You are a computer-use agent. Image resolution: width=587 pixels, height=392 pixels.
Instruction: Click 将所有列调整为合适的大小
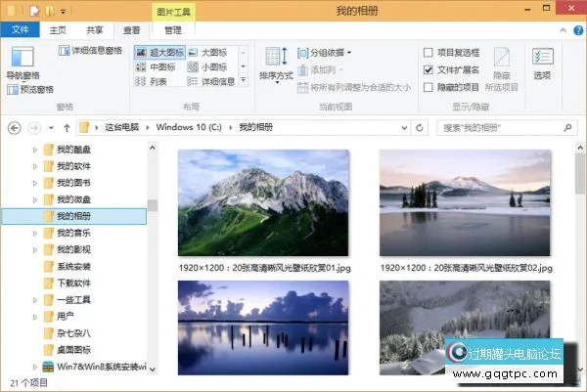pyautogui.click(x=354, y=88)
